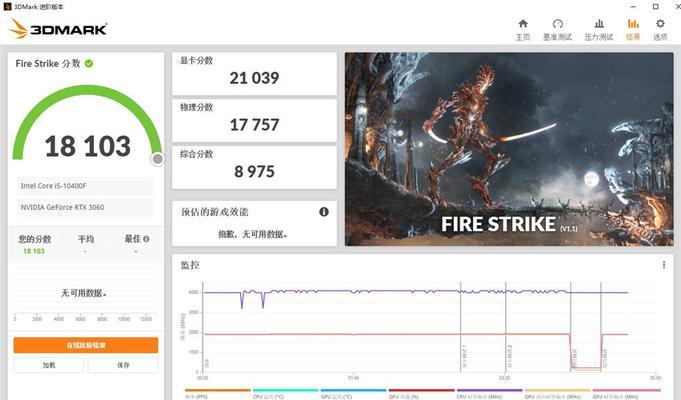Toggle the yellow GPU memory clock legend item
This screenshot has width=681, height=400.
tap(557, 393)
